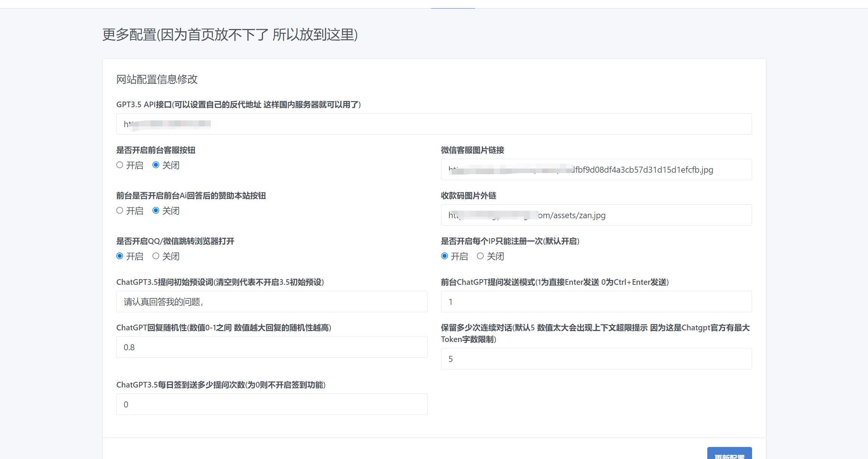Select 关闭 for 赞助本站按钮
Screen dimensions: 868x459
[156, 210]
